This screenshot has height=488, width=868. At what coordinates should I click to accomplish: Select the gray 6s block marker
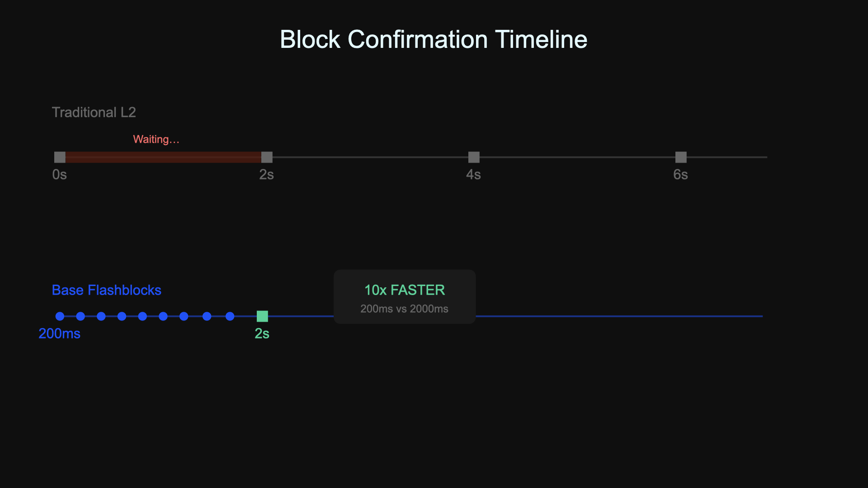point(681,157)
